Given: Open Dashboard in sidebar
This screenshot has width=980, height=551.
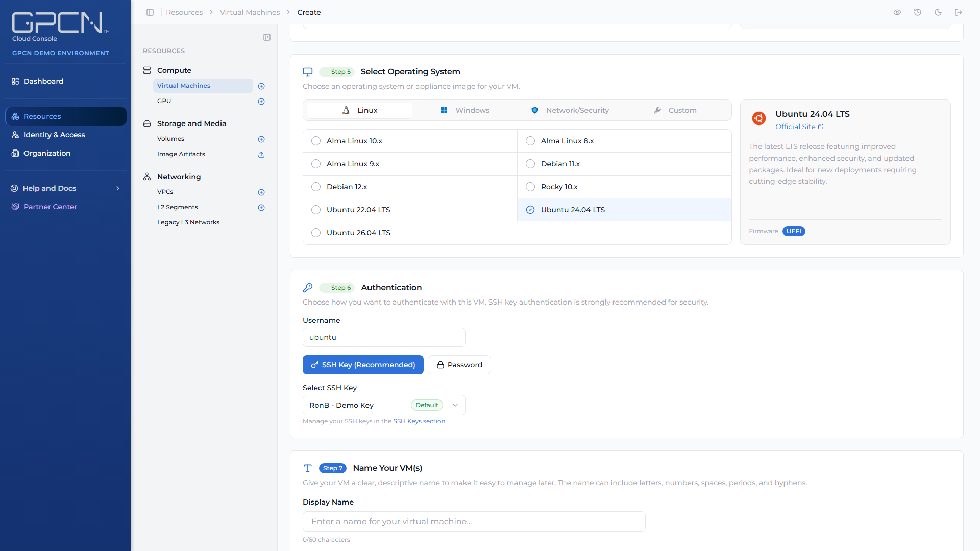Looking at the screenshot, I should pos(65,81).
